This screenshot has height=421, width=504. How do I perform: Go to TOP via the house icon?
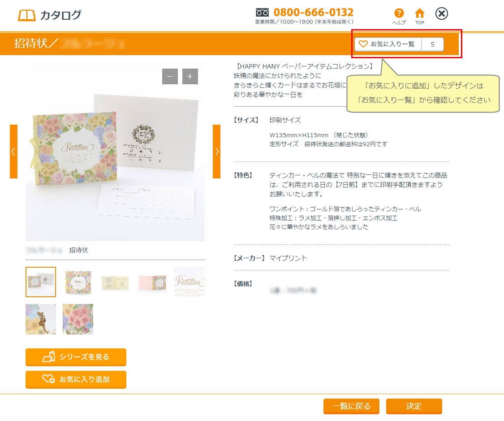419,13
